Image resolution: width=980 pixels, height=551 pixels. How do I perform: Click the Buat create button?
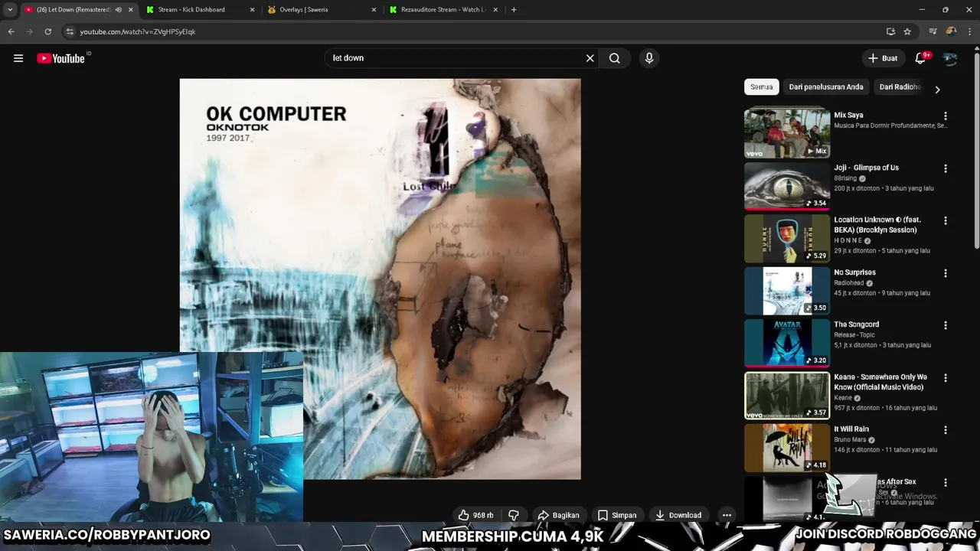tap(883, 58)
